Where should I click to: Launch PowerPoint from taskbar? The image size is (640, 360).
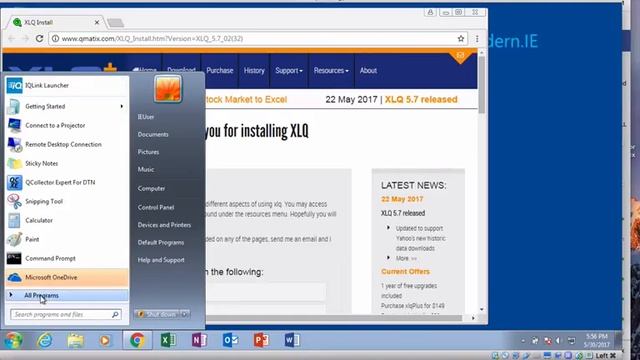click(261, 340)
